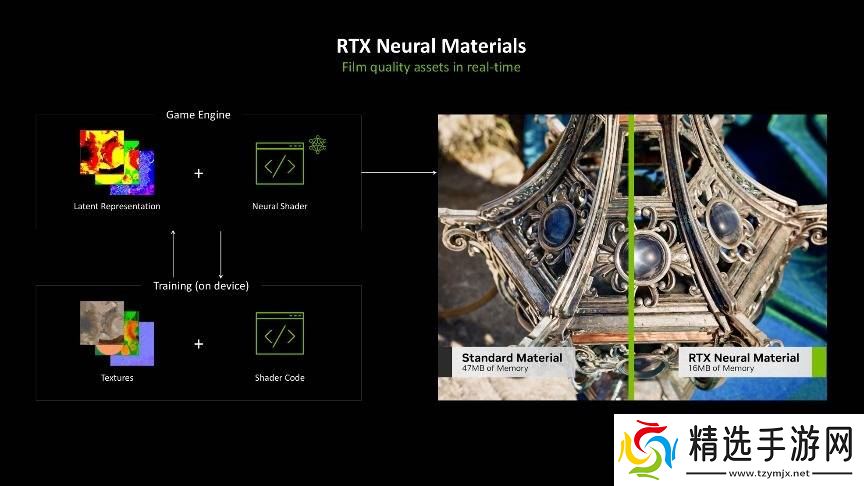This screenshot has width=864, height=486.
Task: Click the Neural Shader code window icon
Action: [279, 166]
